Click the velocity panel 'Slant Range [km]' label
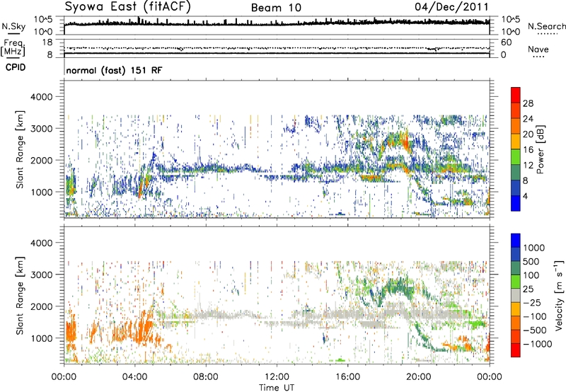The width and height of the screenshot is (566, 392). tap(20, 296)
